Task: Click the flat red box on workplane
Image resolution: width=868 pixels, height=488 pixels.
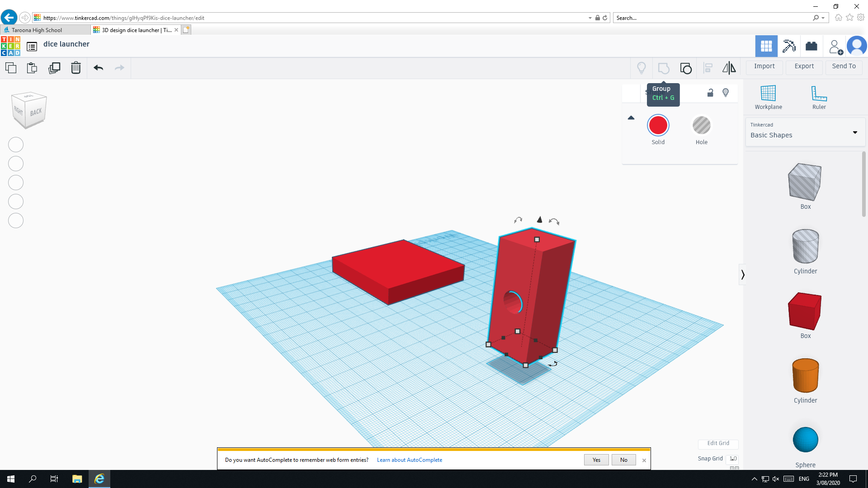Action: tap(398, 271)
